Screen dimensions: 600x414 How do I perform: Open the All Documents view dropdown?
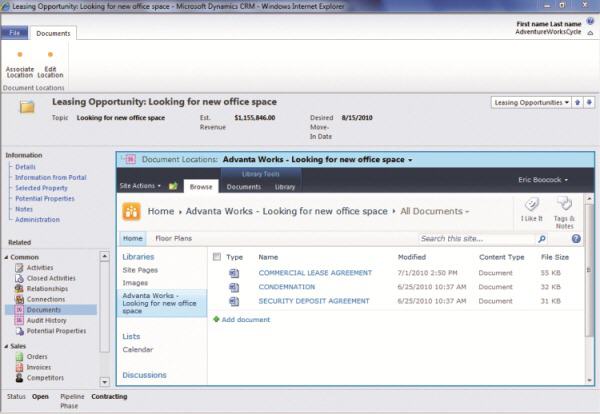coord(435,212)
